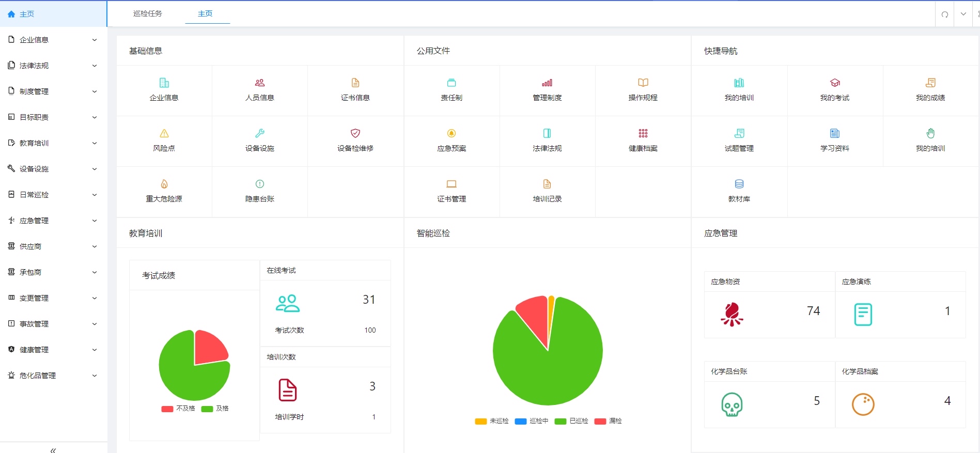Screen dimensions: 980x453
Task: Expand the 变更管理 sidebar menu
Action: click(x=54, y=298)
